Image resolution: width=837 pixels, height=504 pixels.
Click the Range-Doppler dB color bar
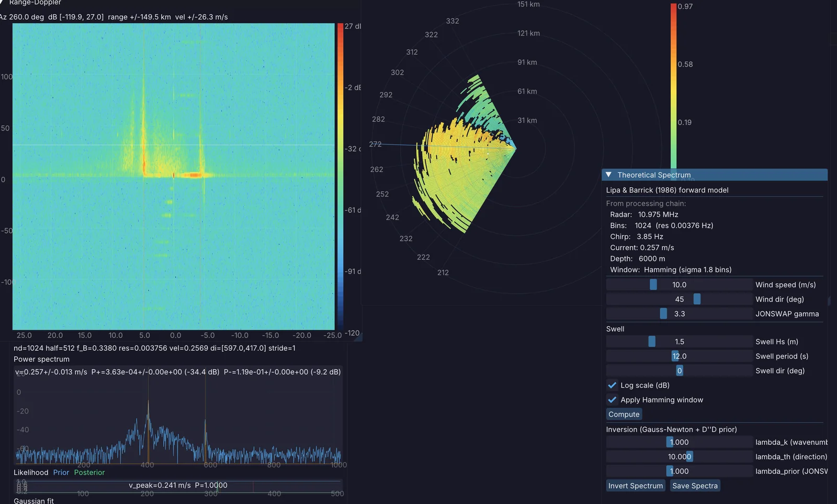[340, 176]
